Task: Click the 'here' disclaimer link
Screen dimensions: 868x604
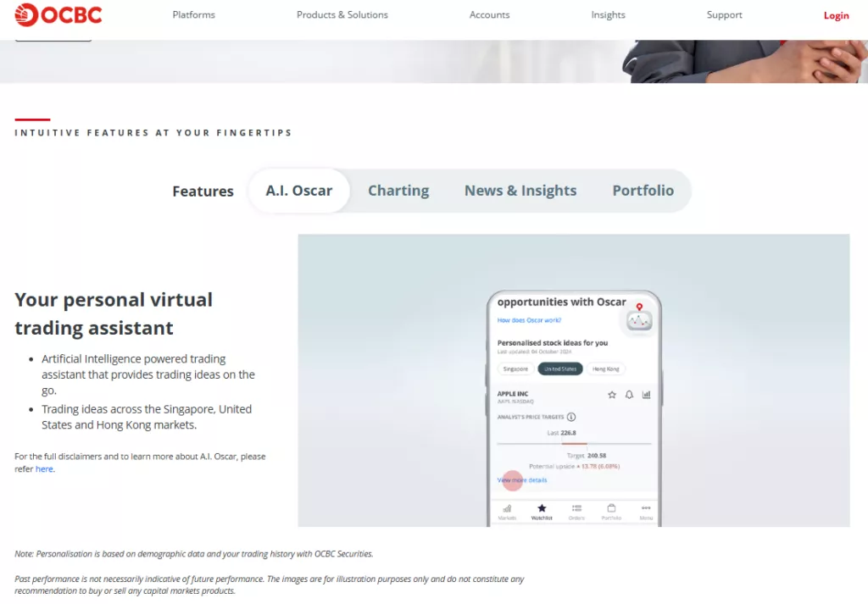Action: 44,469
